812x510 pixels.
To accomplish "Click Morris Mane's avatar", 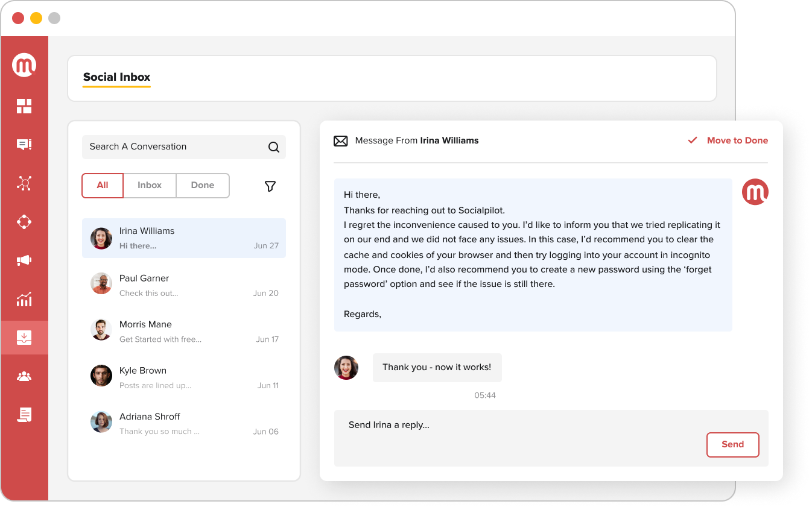I will point(101,330).
